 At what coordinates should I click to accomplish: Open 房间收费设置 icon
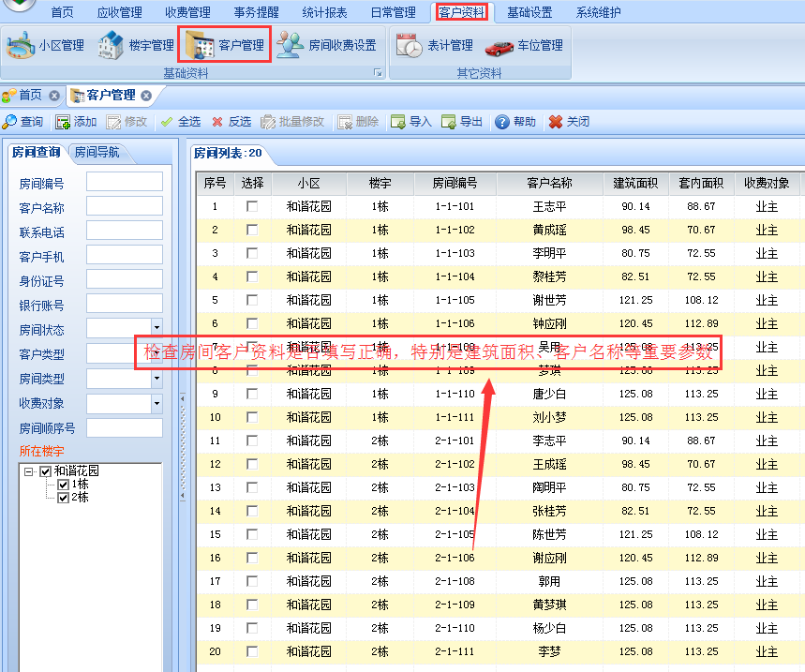(x=290, y=45)
